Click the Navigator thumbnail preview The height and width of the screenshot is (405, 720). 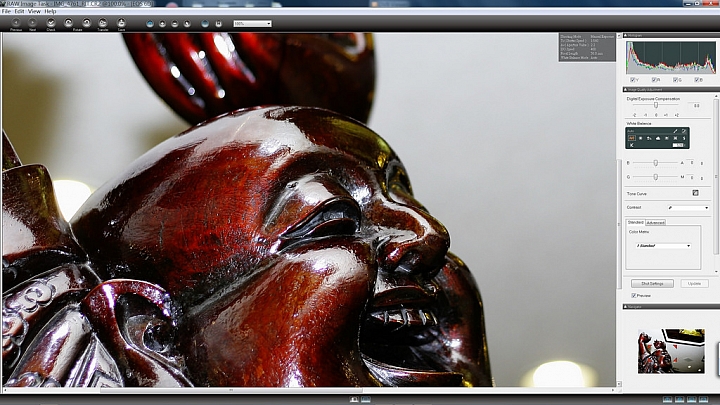tap(671, 351)
